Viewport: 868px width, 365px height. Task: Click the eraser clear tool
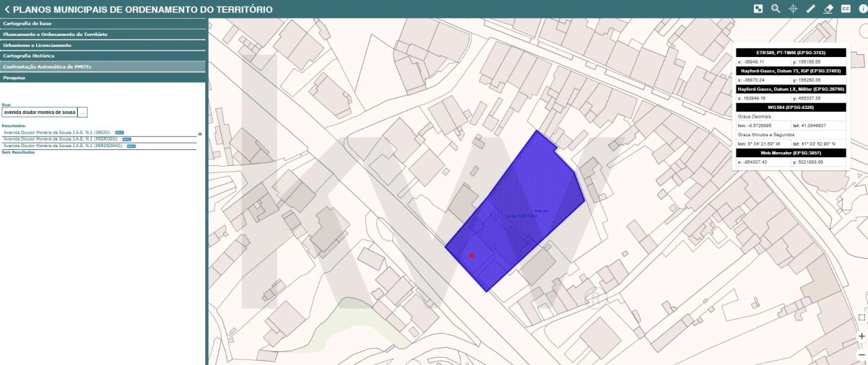pos(828,9)
